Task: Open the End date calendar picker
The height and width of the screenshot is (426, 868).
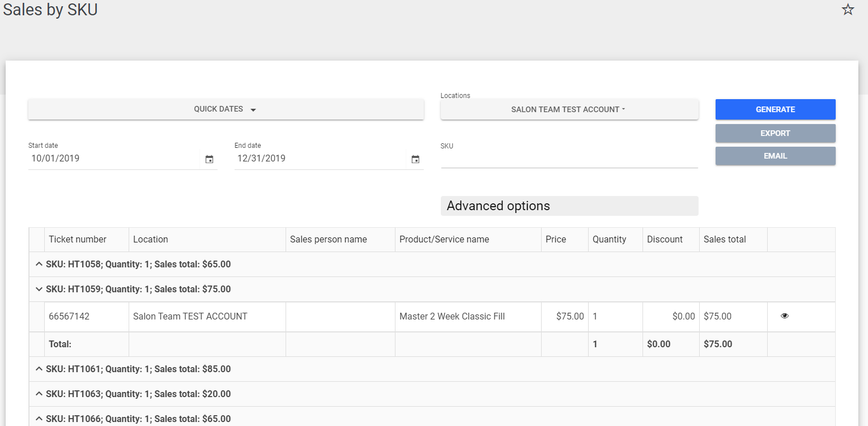Action: [415, 159]
